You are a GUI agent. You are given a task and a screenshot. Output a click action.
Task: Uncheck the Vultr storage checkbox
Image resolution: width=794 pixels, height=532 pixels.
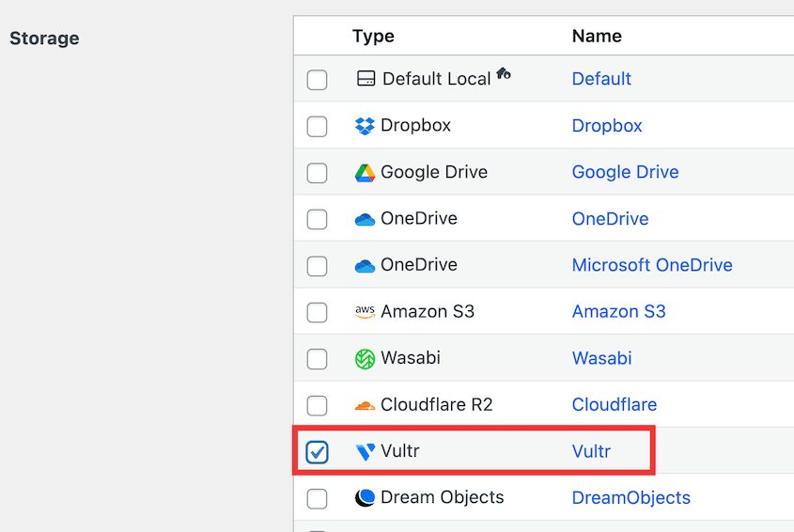tap(317, 452)
